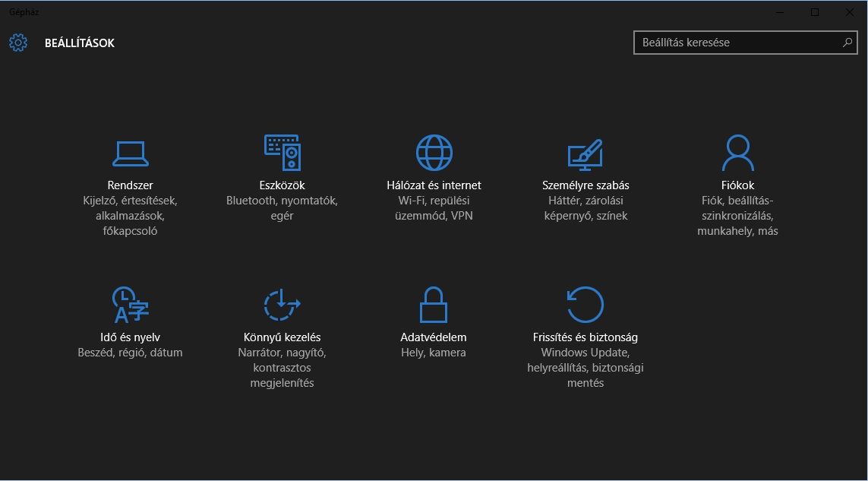Click the Rendszer title text
The width and height of the screenshot is (868, 481).
130,185
